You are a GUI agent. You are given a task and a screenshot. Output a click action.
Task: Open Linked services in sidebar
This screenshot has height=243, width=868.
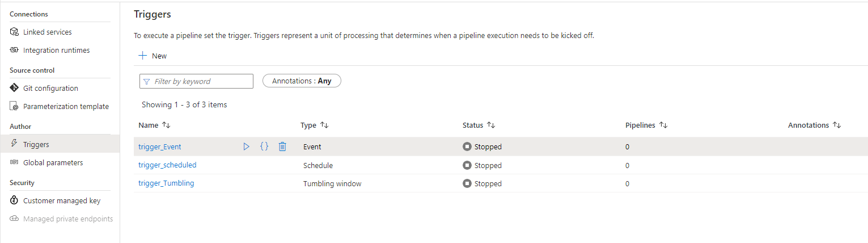tap(47, 32)
